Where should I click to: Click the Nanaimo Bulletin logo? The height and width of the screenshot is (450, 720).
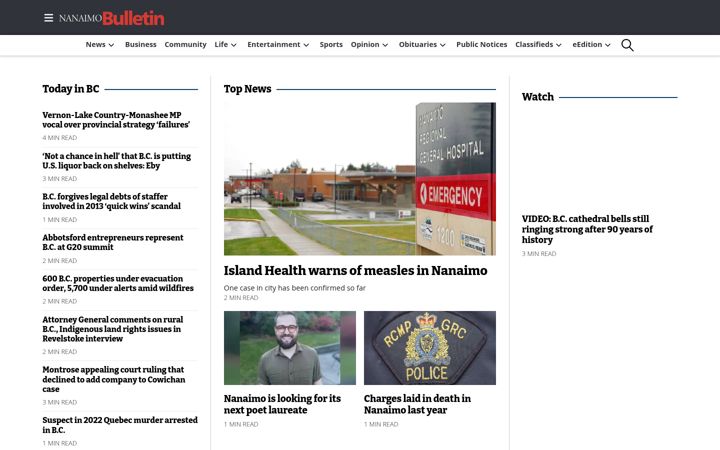(112, 18)
